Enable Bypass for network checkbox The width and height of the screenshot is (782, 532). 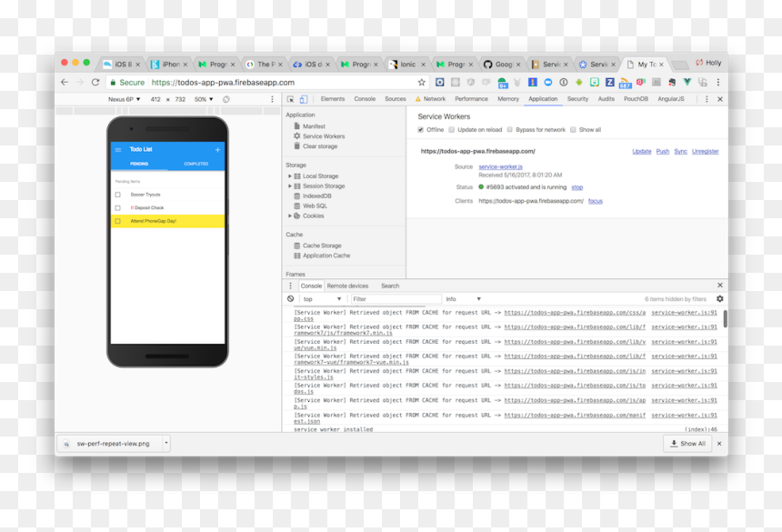pyautogui.click(x=510, y=130)
